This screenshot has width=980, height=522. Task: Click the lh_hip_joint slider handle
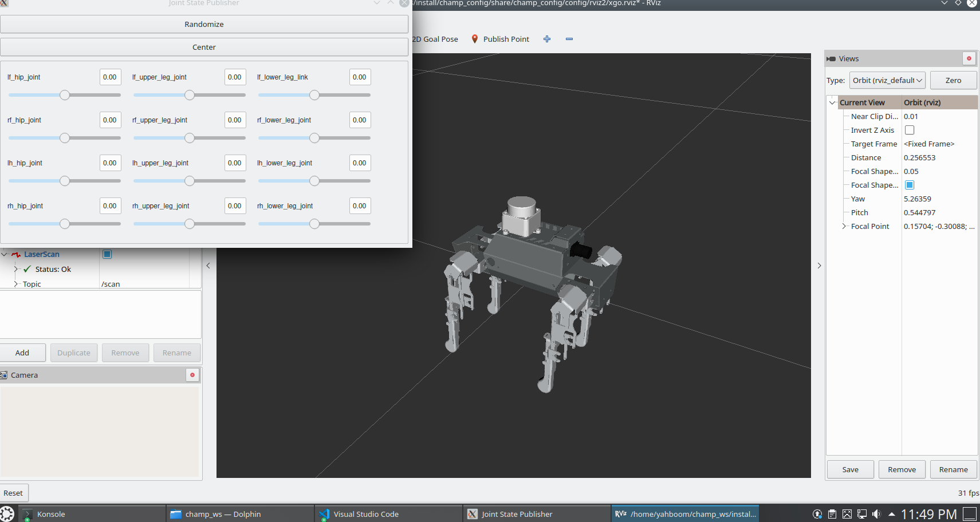[65, 181]
